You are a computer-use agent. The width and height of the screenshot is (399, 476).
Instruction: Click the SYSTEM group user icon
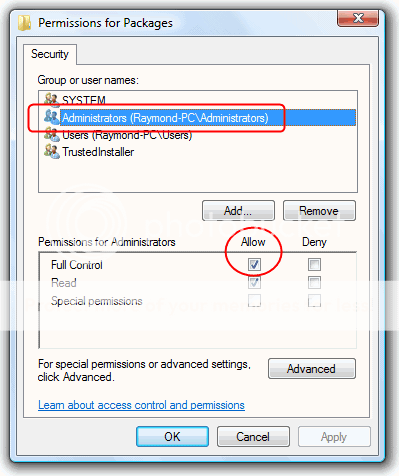point(52,99)
